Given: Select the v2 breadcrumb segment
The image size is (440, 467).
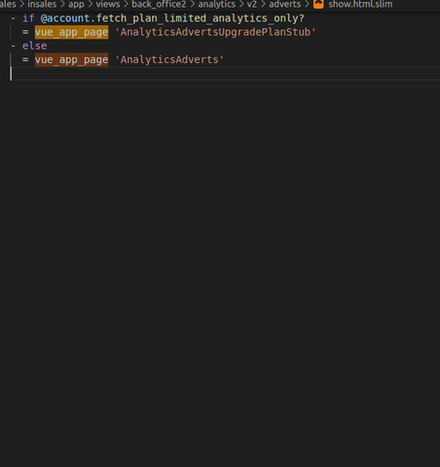Looking at the screenshot, I should pos(252,4).
